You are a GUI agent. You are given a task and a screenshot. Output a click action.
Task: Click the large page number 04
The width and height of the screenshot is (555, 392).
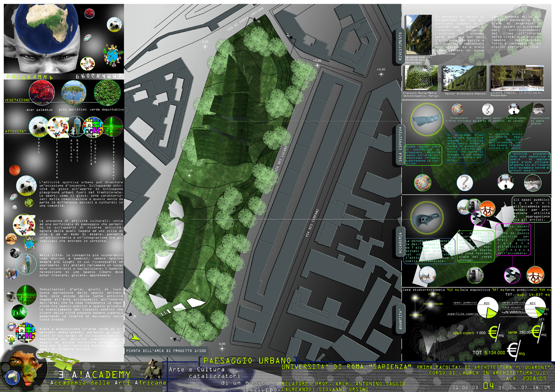(x=488, y=387)
